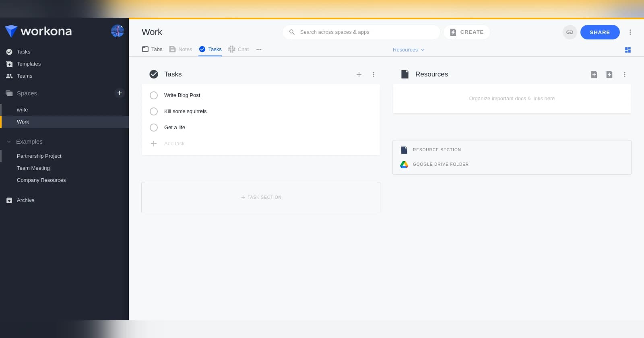
Task: Open Resources section kebab menu
Action: (x=625, y=74)
